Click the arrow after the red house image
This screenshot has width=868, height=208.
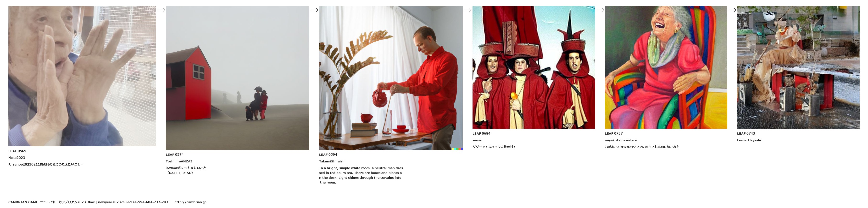pos(314,10)
